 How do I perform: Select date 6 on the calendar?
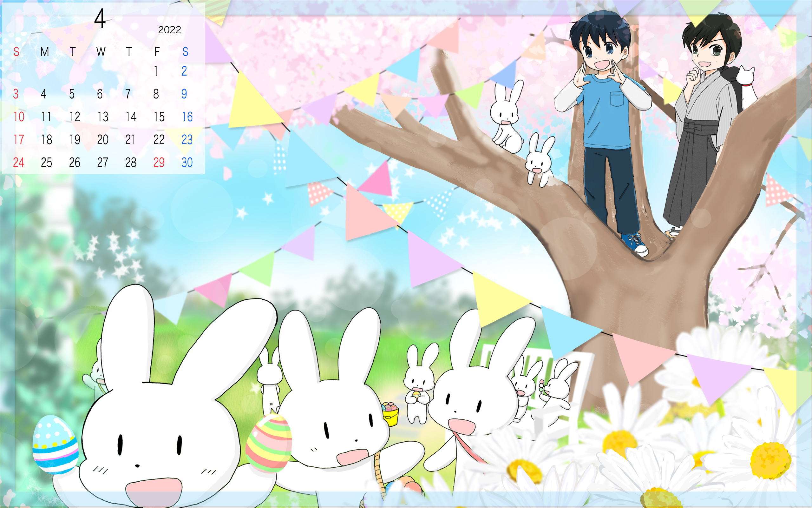coord(100,94)
